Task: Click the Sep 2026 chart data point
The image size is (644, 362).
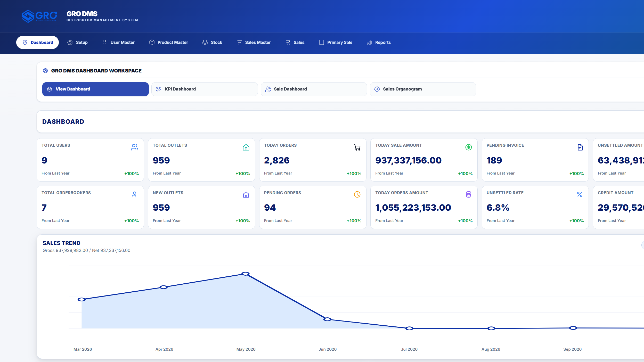Action: click(x=573, y=328)
